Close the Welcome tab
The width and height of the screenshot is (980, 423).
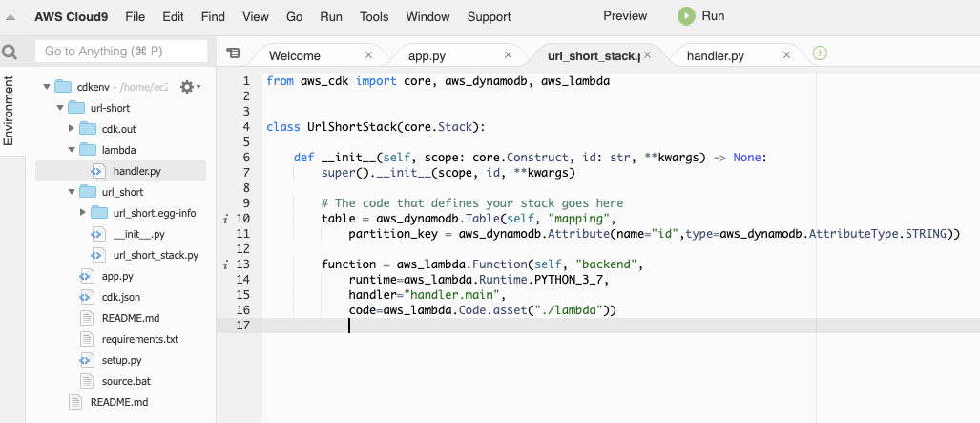368,55
